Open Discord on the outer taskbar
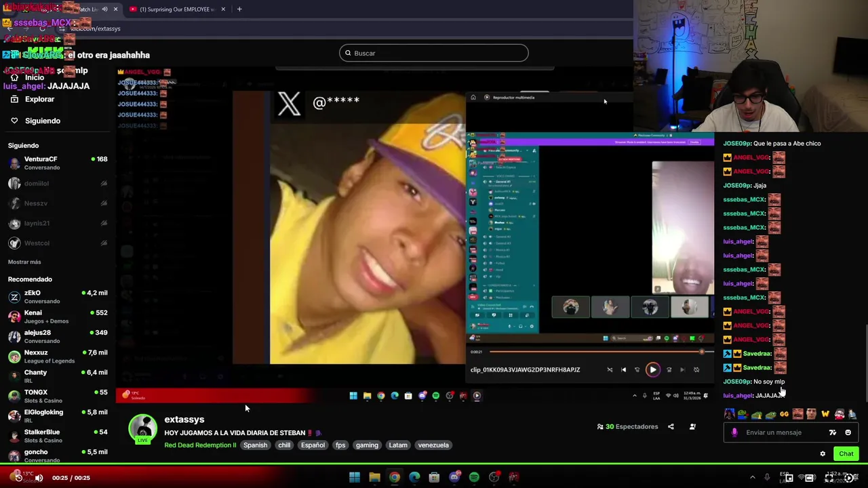 point(454,478)
